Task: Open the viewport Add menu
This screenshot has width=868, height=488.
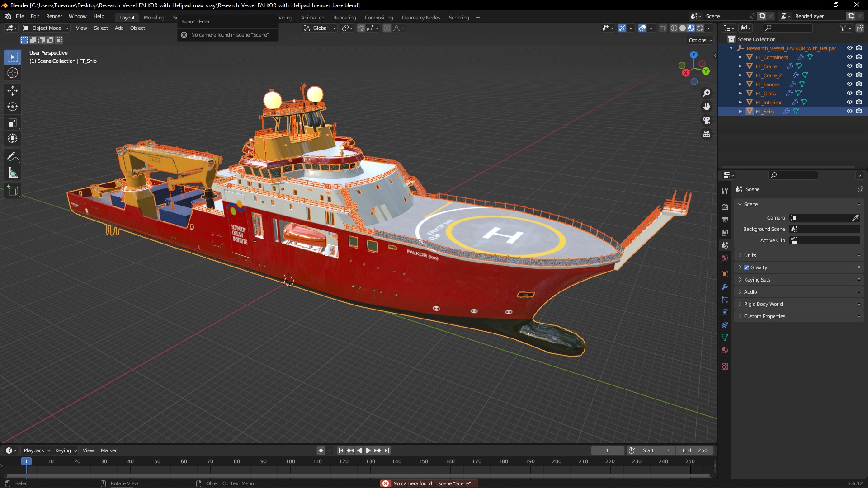Action: [x=119, y=28]
